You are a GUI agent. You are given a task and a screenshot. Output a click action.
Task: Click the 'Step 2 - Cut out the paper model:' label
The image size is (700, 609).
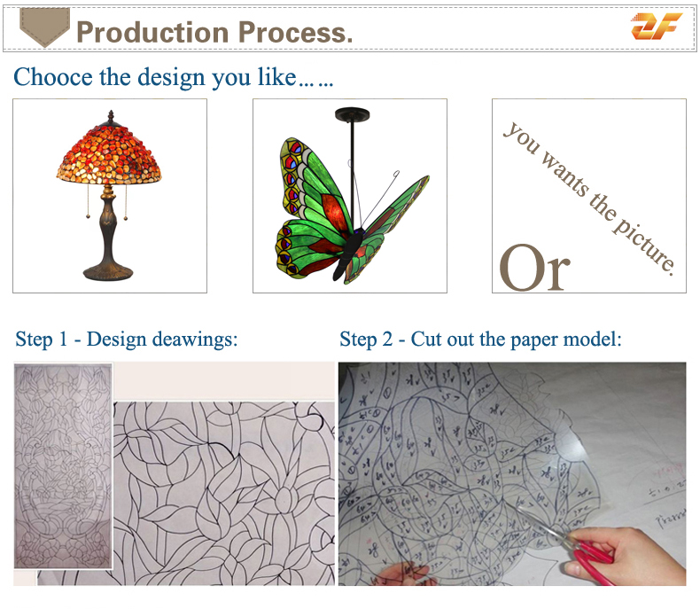tap(480, 340)
